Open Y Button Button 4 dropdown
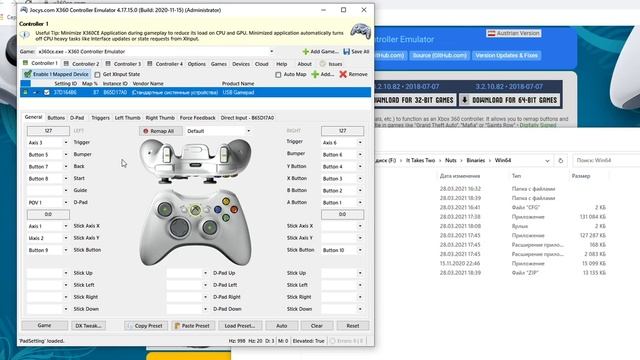 pos(360,167)
